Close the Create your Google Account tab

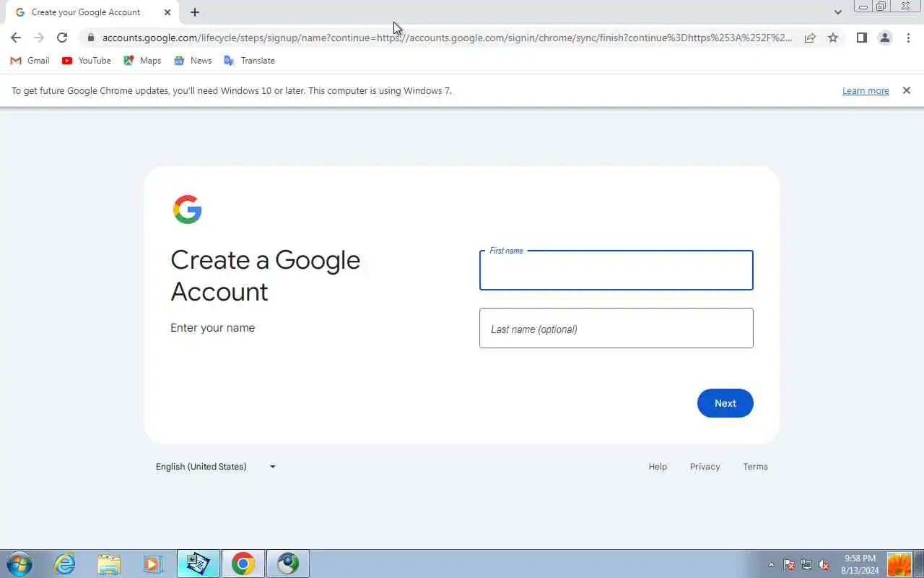click(x=167, y=12)
